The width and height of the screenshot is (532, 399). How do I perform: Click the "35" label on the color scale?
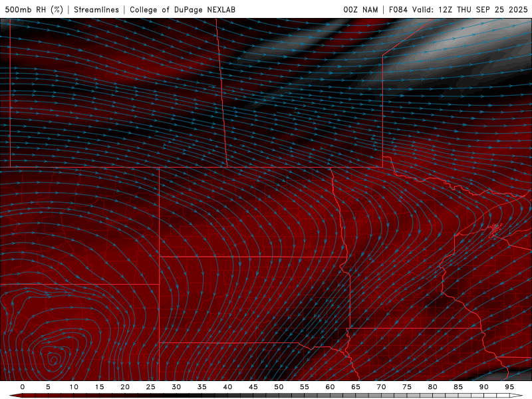(202, 387)
